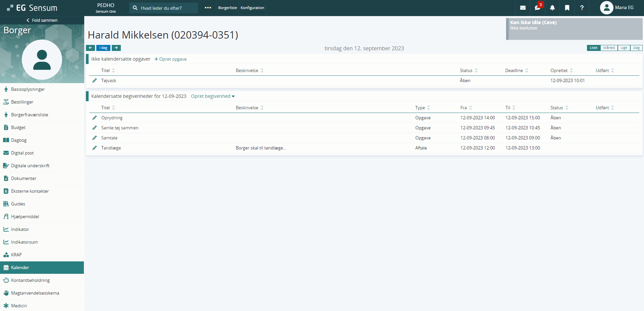Go to previous day with left arrow
This screenshot has width=644, height=311.
pos(90,48)
